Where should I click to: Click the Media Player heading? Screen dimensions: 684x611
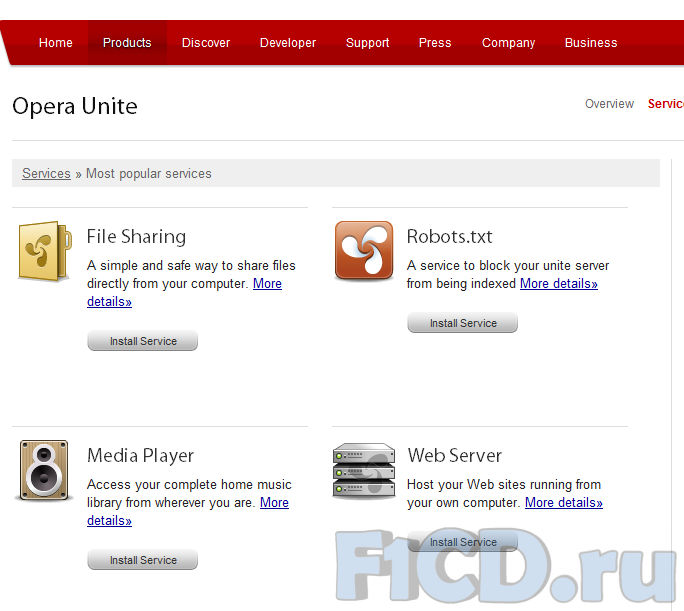pyautogui.click(x=140, y=456)
